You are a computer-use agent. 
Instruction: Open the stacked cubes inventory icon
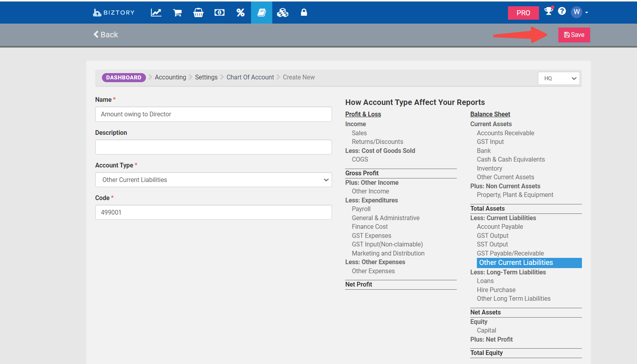tap(282, 13)
